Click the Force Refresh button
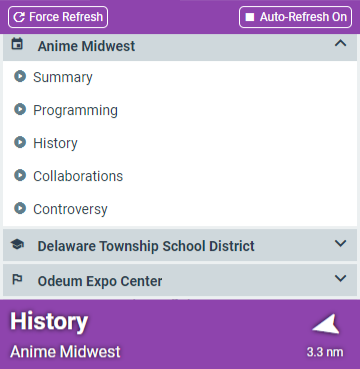 58,17
